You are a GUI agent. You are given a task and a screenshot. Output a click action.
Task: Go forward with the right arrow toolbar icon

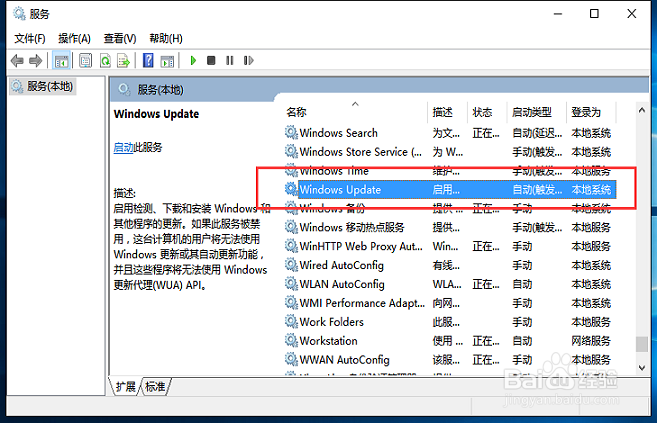tap(35, 61)
